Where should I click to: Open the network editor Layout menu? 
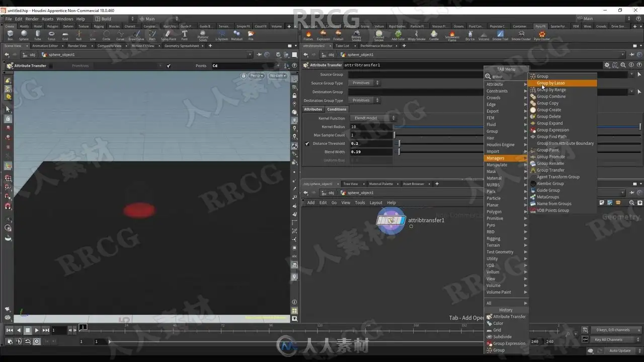(376, 203)
